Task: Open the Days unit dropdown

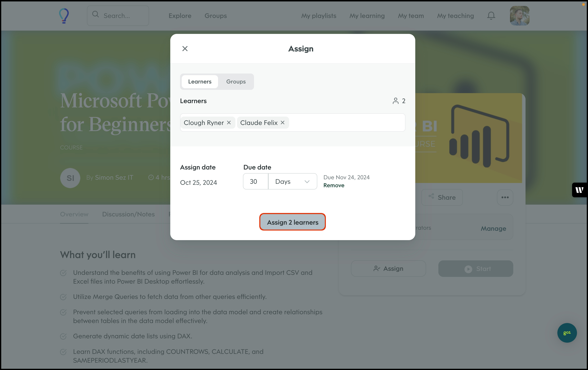Action: pyautogui.click(x=293, y=182)
